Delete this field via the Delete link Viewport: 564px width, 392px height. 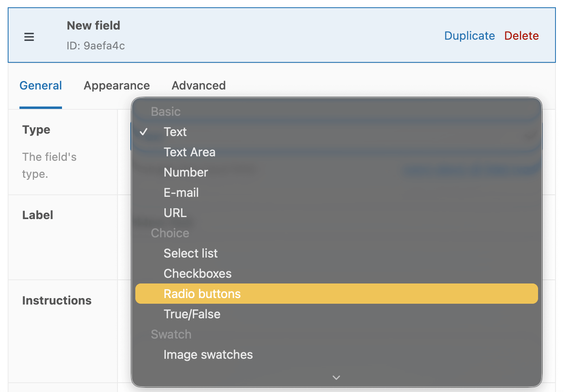pyautogui.click(x=521, y=36)
